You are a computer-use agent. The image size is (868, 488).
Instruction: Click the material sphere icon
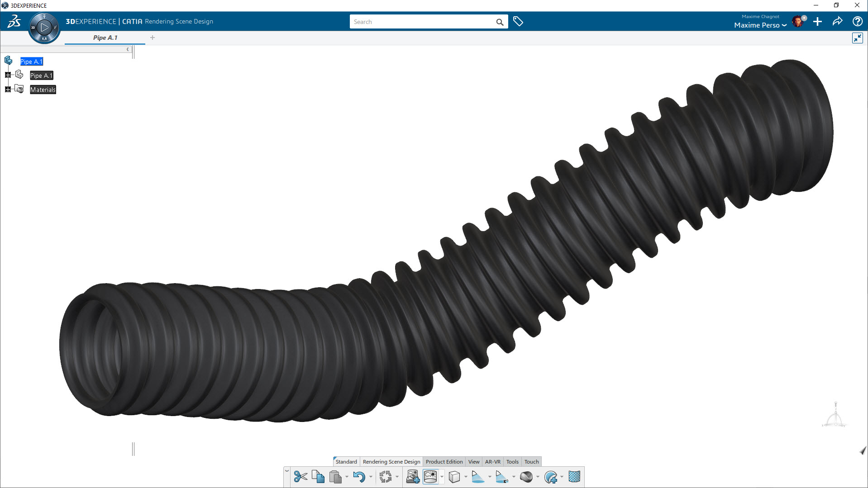pyautogui.click(x=526, y=477)
